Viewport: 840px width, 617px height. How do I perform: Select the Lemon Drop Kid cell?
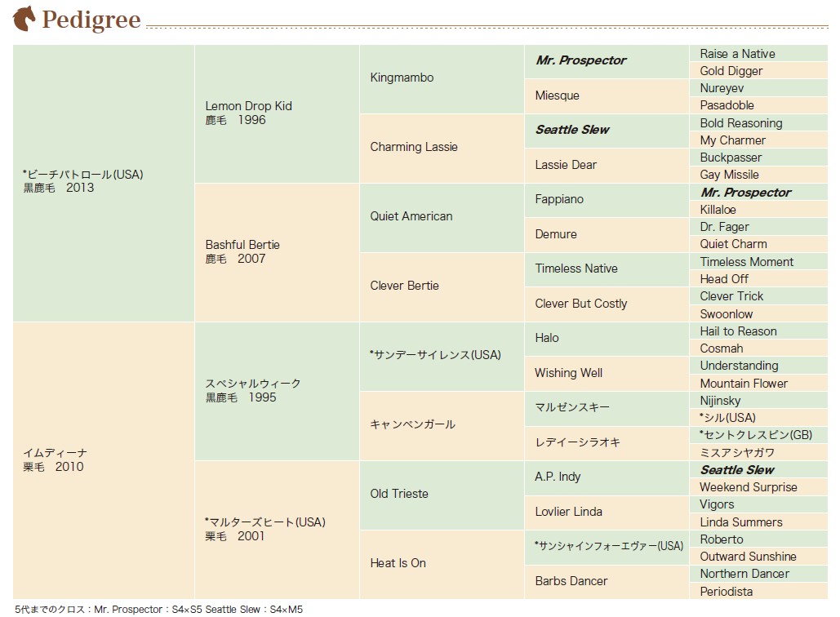pos(277,114)
